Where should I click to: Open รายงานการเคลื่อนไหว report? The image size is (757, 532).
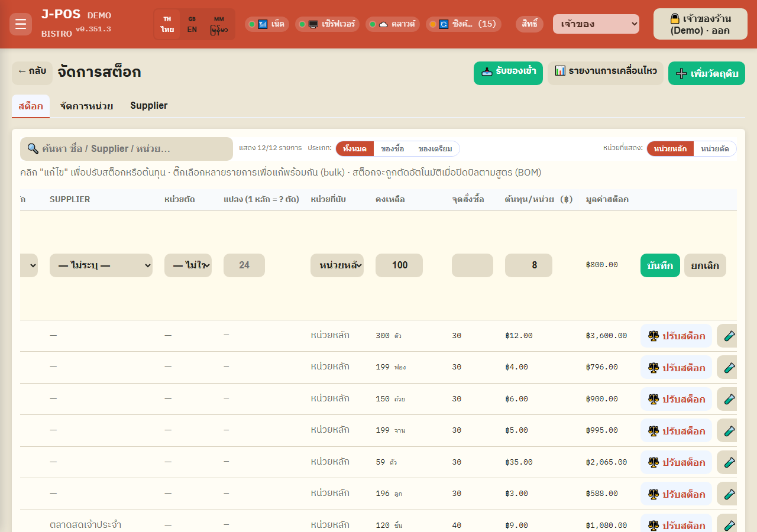pyautogui.click(x=606, y=73)
